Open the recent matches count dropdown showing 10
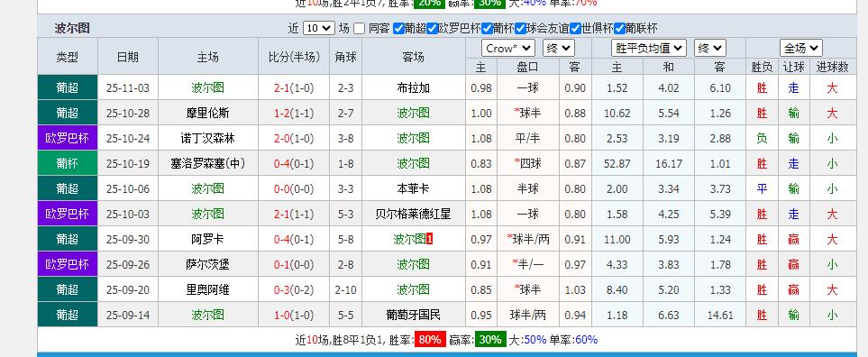The height and width of the screenshot is (357, 868). pos(319,28)
